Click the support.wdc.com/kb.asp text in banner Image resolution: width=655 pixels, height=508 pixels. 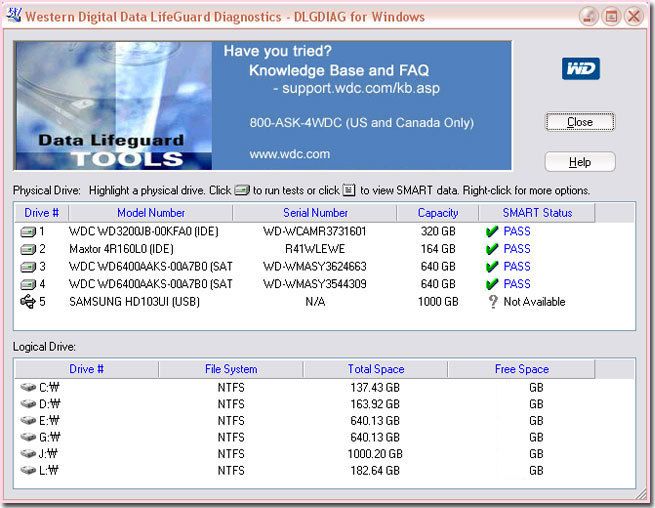(361, 89)
